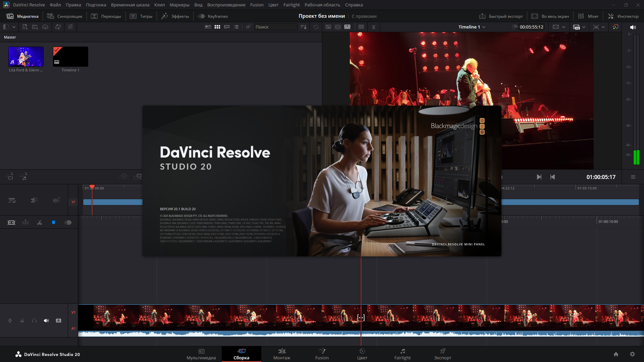Image resolution: width=644 pixels, height=362 pixels.
Task: Toggle the Mixer panel
Action: pyautogui.click(x=588, y=16)
